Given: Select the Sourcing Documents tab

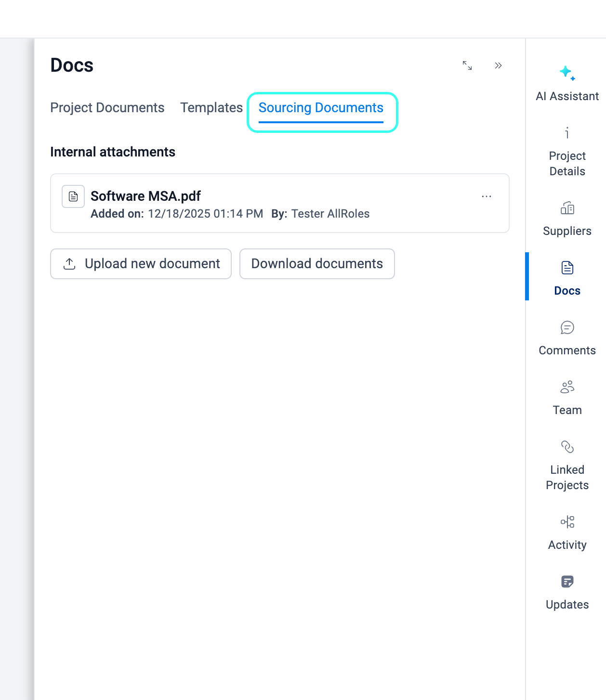Looking at the screenshot, I should (321, 108).
